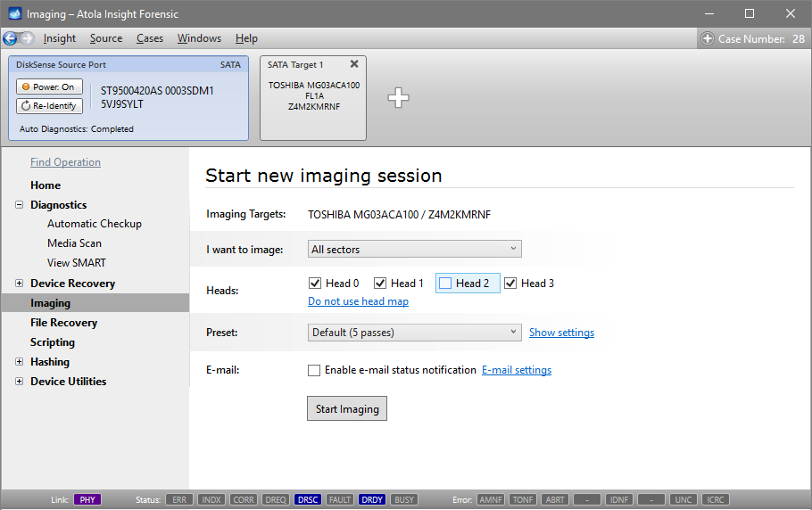
Task: Go to Home in the sidebar
Action: 46,185
